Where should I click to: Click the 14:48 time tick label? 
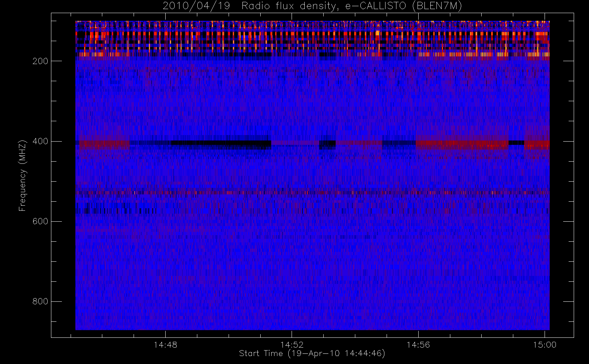(165, 345)
